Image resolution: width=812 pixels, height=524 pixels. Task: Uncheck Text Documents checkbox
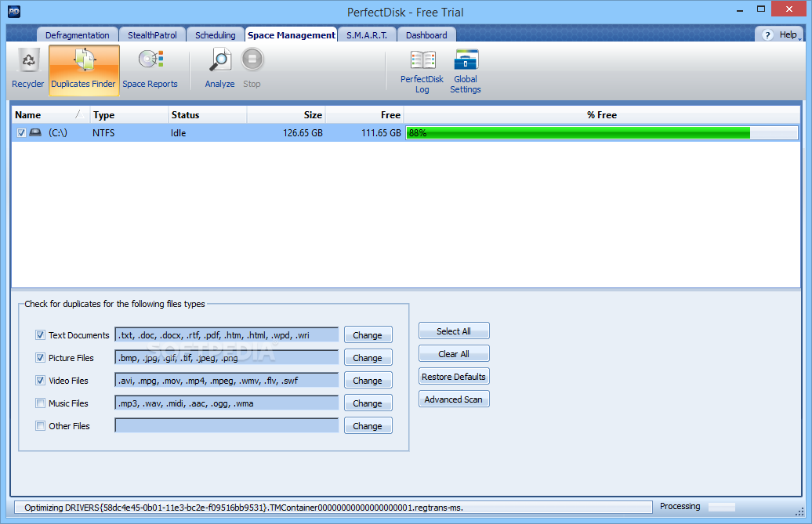click(41, 334)
